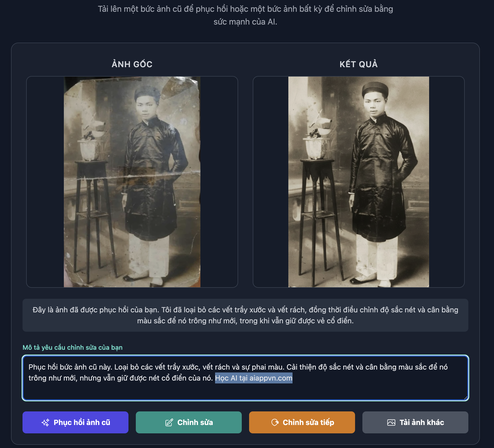Click the pencil icon on Chỉnh sửa button
The height and width of the screenshot is (448, 494).
pyautogui.click(x=169, y=422)
